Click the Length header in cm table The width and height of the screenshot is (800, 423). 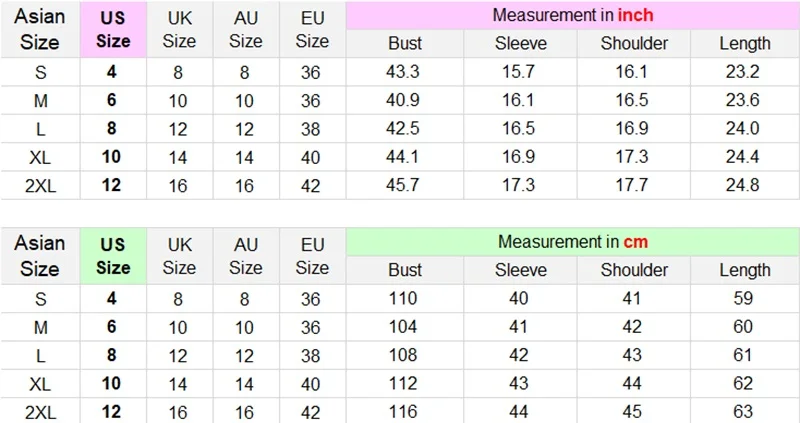coord(744,270)
